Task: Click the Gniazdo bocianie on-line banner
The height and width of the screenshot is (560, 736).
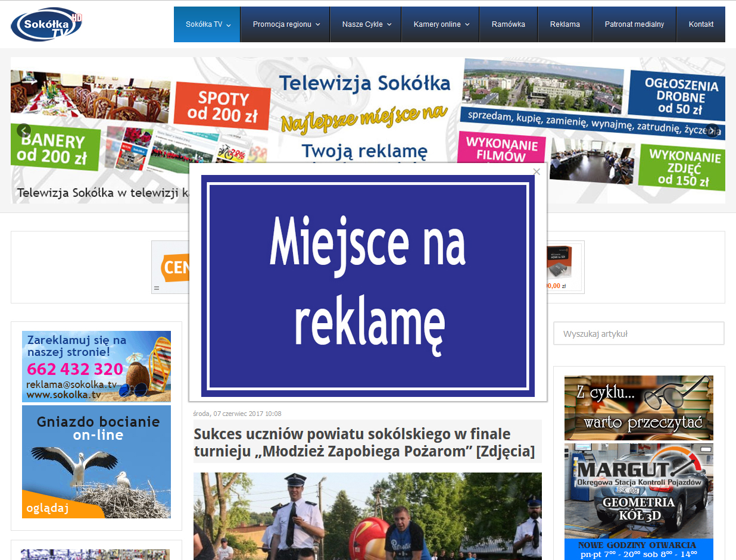Action: click(x=96, y=462)
